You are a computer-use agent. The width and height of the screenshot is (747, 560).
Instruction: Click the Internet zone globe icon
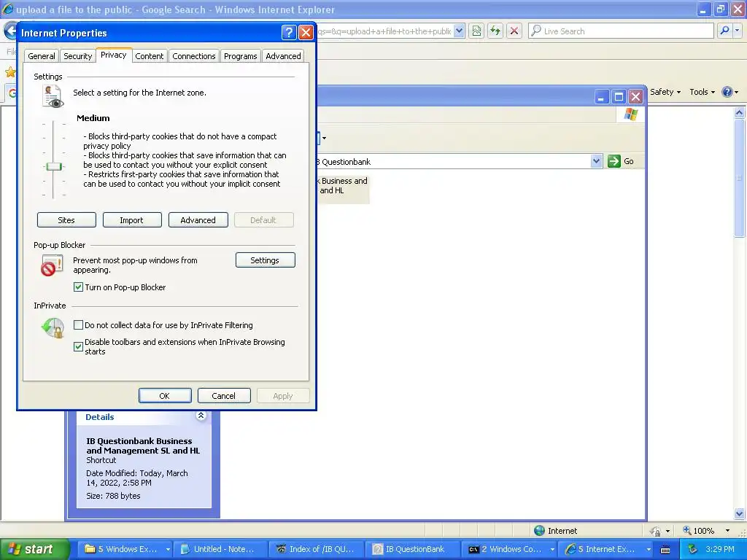coord(539,531)
